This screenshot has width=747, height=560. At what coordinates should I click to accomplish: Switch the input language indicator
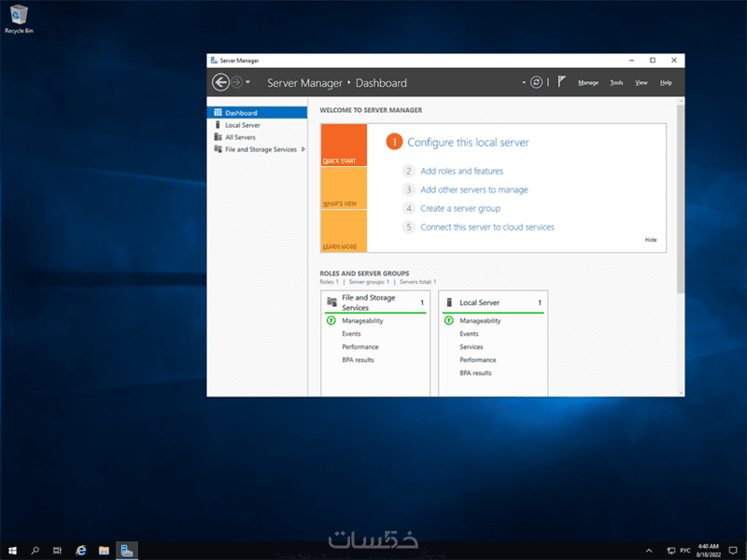tap(685, 551)
